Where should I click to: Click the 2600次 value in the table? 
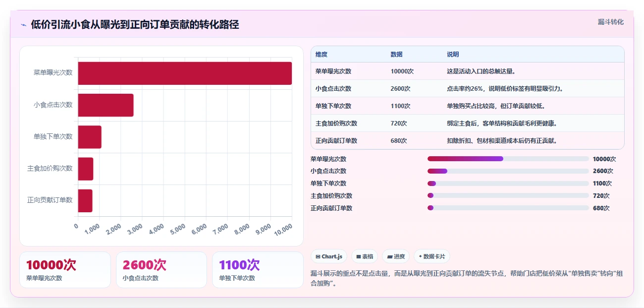pyautogui.click(x=401, y=89)
